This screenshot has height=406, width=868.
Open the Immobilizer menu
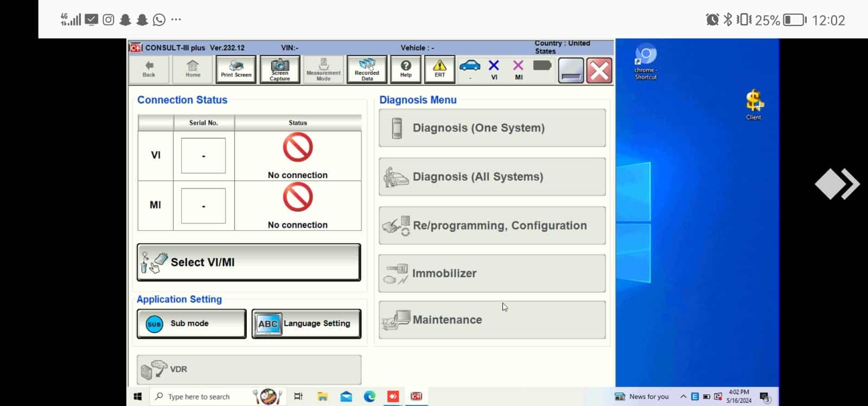492,274
